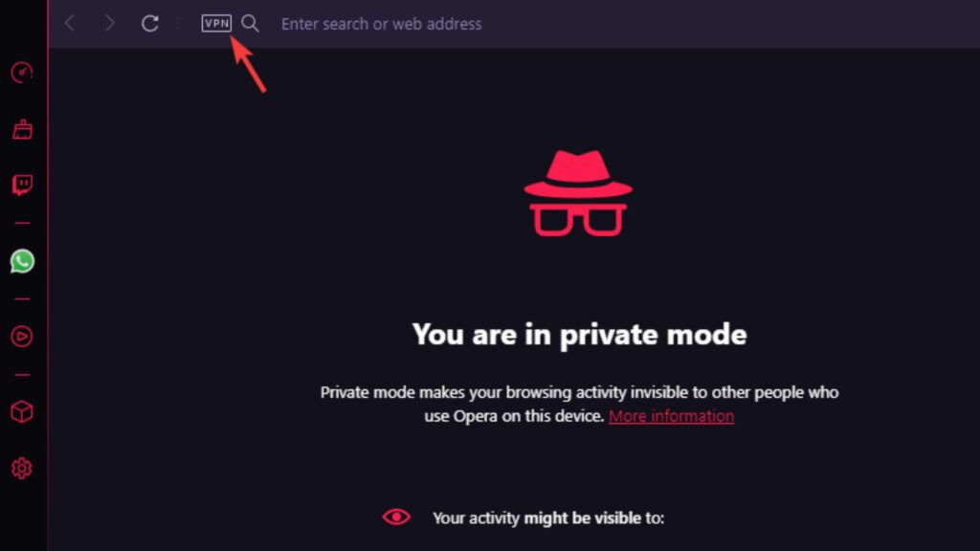Open WhatsApp messenger from the sidebar
Viewport: 980px width, 551px height.
(x=21, y=260)
